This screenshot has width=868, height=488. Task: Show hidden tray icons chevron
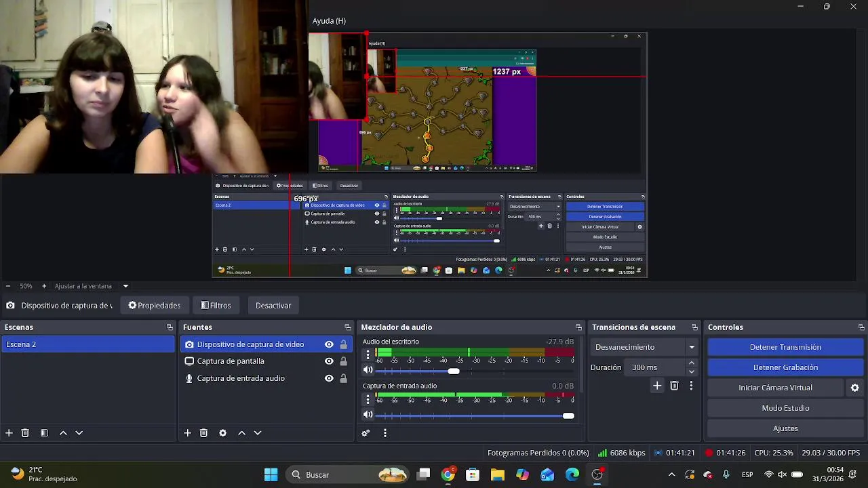pyautogui.click(x=671, y=474)
